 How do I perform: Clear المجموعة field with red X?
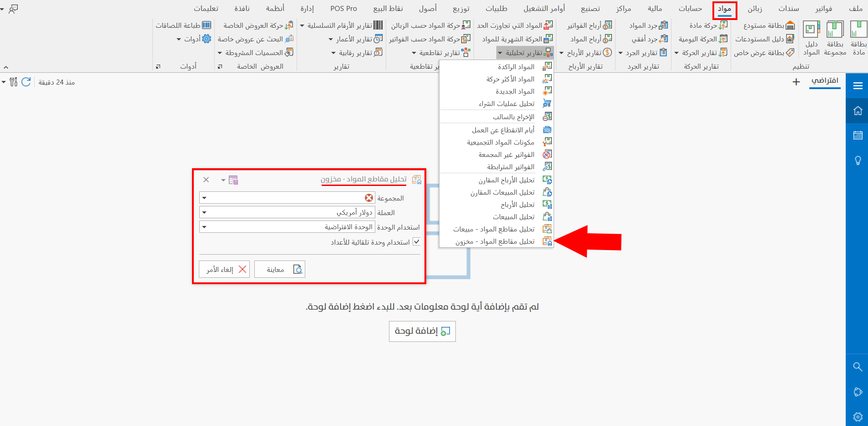369,198
